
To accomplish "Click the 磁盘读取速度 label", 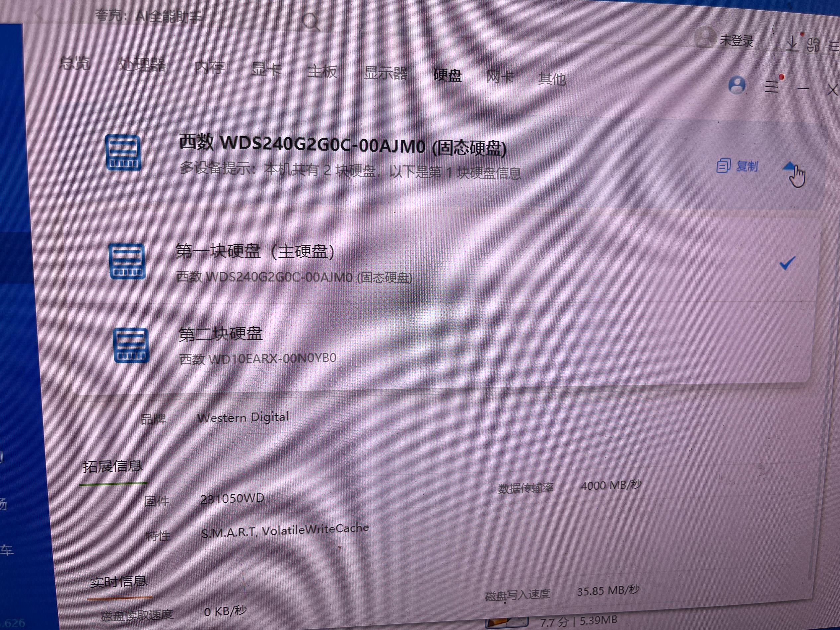I will click(137, 615).
